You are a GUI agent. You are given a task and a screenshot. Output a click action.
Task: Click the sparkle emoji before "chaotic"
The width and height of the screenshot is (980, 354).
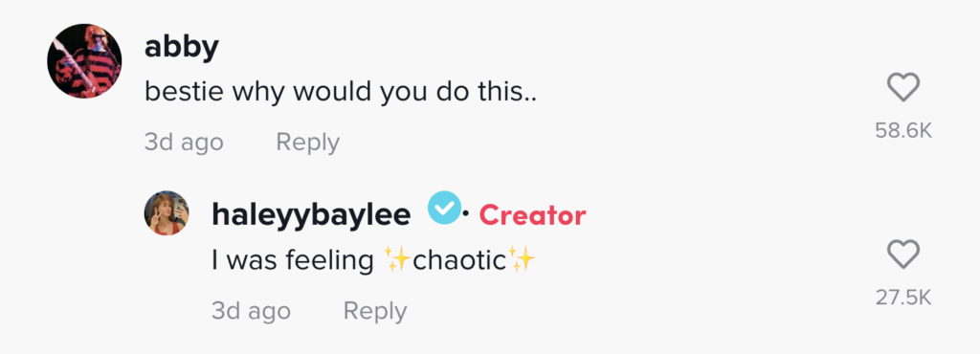(x=395, y=259)
